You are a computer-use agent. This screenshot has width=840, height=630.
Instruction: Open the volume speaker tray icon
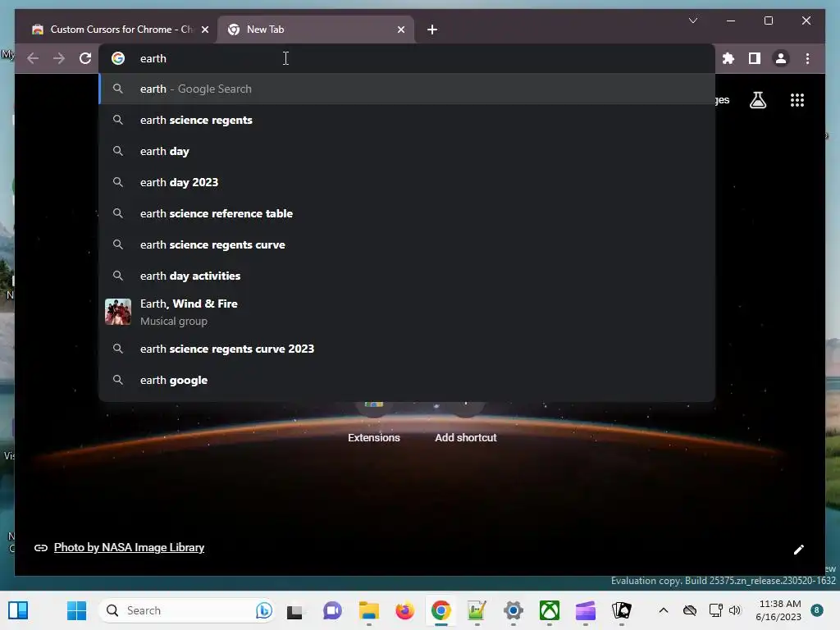(x=734, y=610)
